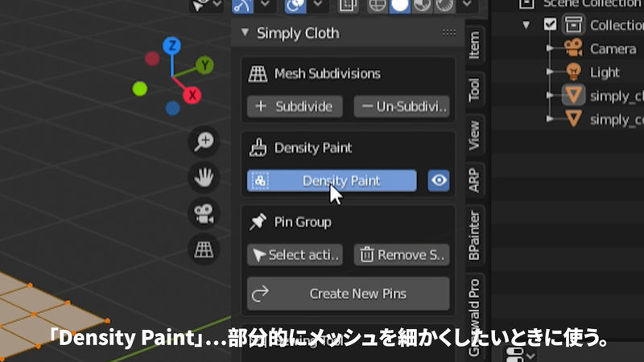Image resolution: width=644 pixels, height=362 pixels.
Task: Click the negative Y green gizmo dot
Action: click(x=139, y=88)
